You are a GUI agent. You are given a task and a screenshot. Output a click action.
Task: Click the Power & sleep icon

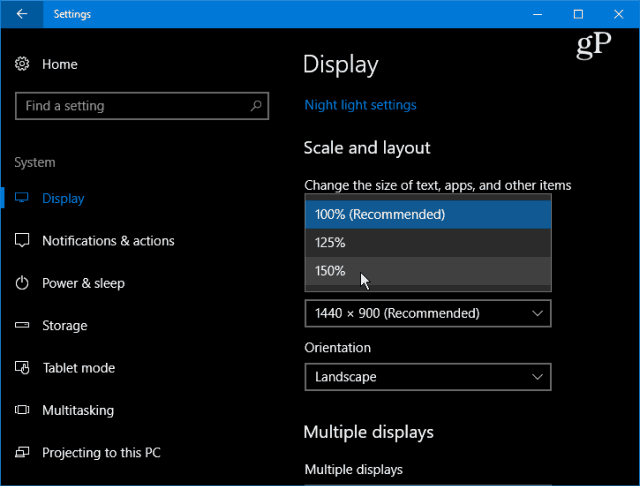click(x=22, y=283)
